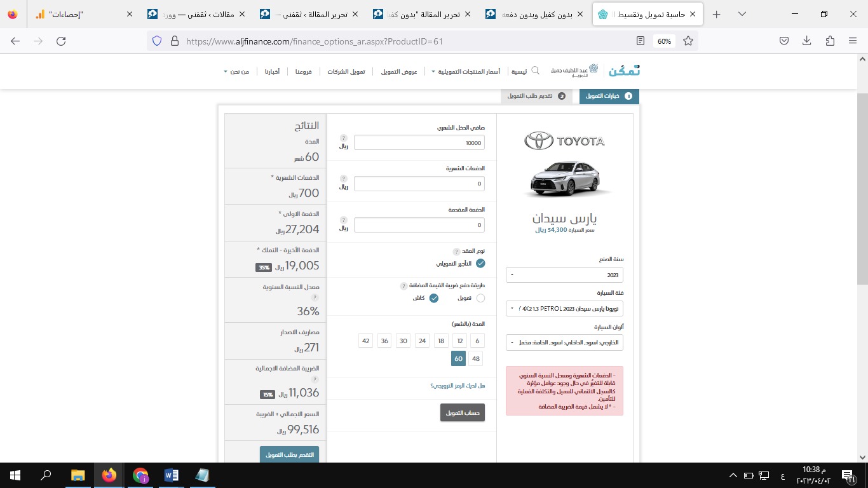Open File Explorer from taskbar
This screenshot has height=488, width=868.
click(x=78, y=475)
